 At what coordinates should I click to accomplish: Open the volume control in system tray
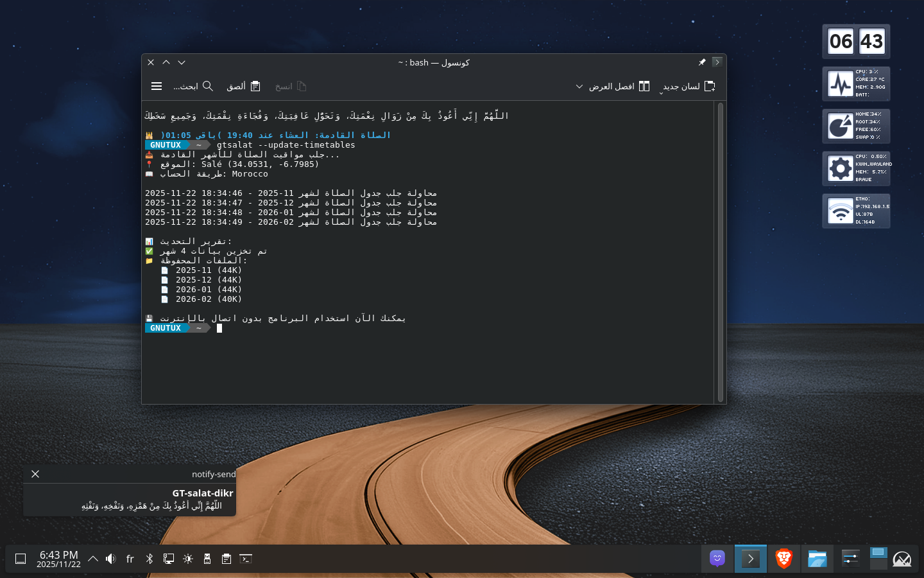111,559
